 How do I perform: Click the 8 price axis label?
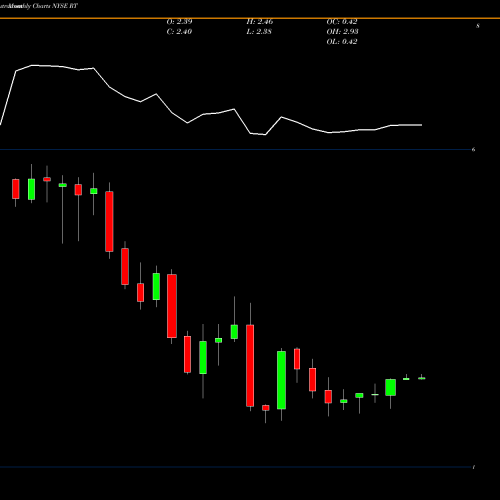[478, 26]
